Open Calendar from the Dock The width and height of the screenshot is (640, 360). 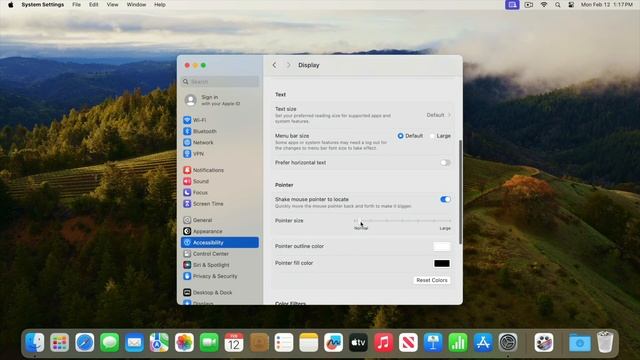234,342
